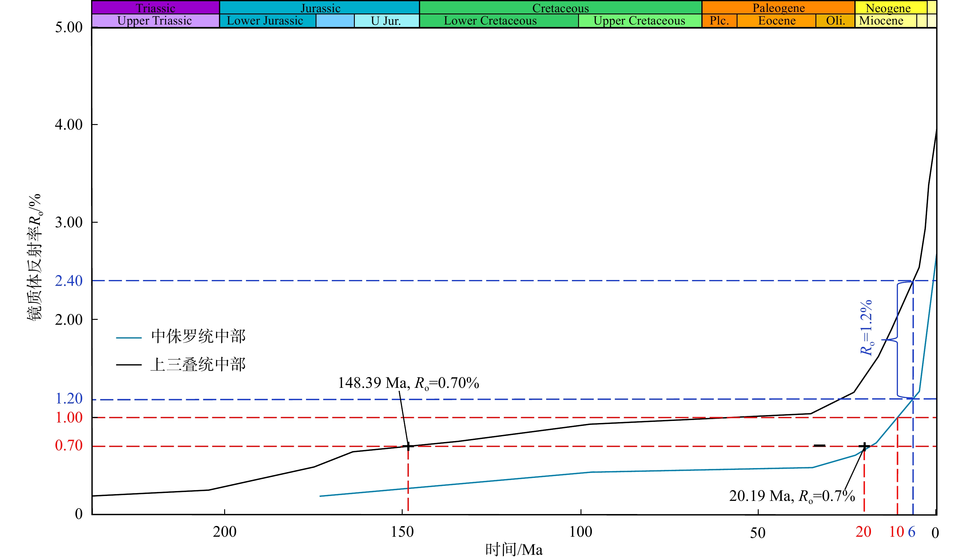Click the Paleogene period header
Screen dimensions: 966x560
[778, 8]
